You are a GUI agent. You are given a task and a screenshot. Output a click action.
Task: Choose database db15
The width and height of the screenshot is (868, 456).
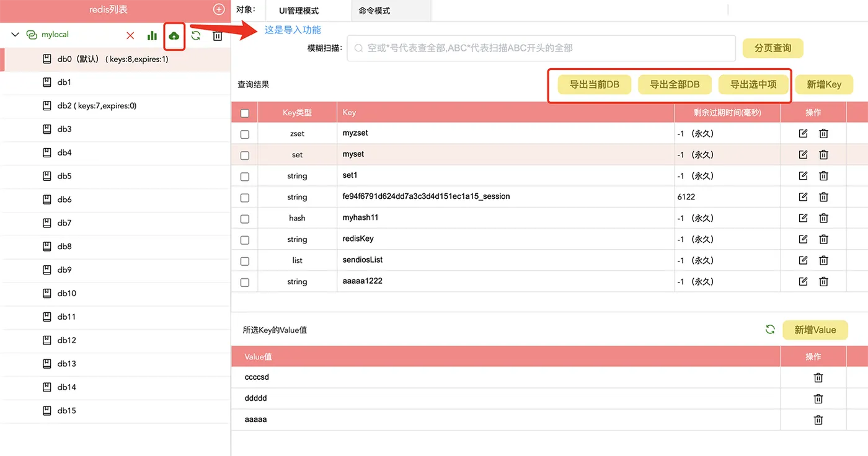(115, 411)
